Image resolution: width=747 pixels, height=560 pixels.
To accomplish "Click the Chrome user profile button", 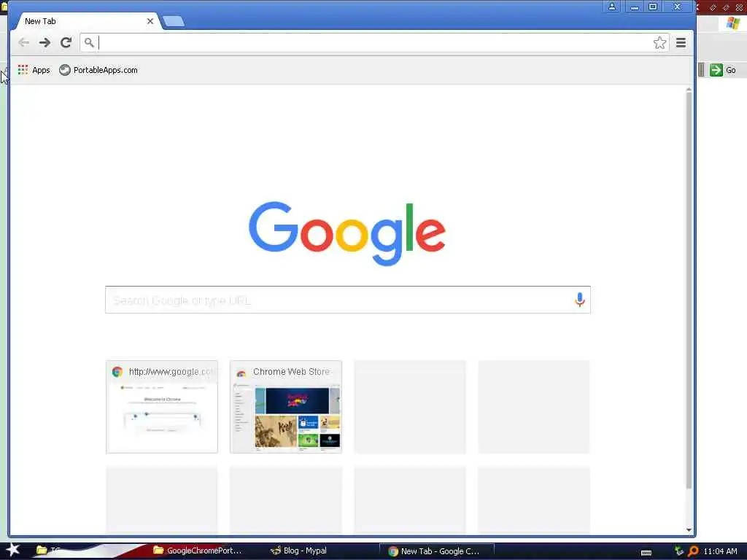I will [x=612, y=6].
